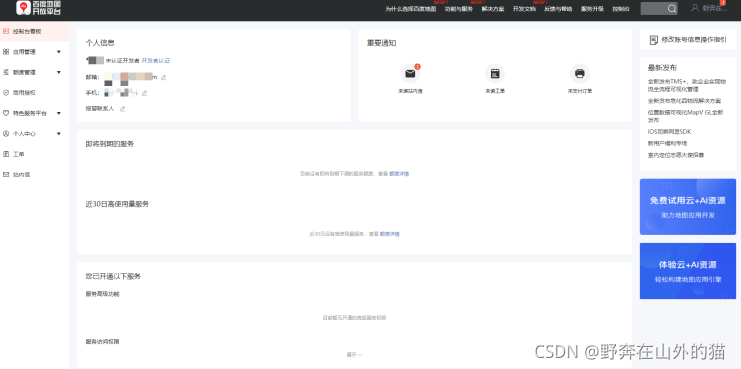Click the grid icon next to 应用管理
Viewport: 741px width, 369px height.
point(6,51)
